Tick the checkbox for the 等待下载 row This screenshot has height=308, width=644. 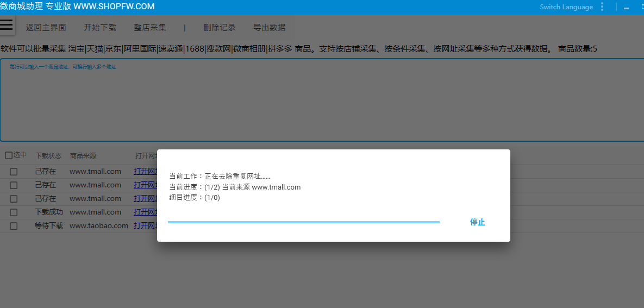click(x=14, y=226)
